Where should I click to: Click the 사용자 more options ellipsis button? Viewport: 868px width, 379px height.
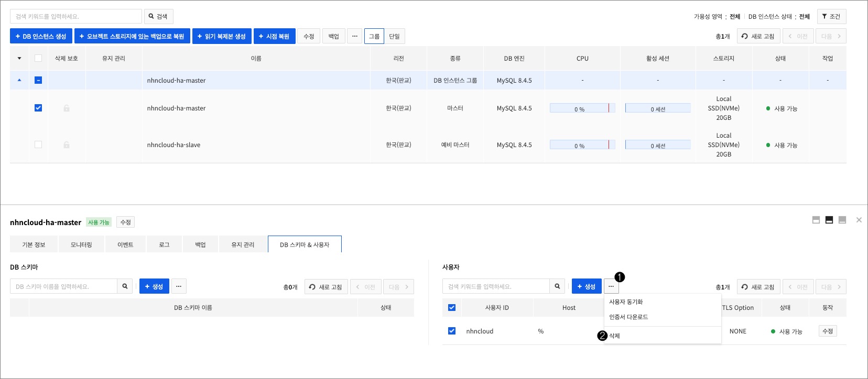611,286
